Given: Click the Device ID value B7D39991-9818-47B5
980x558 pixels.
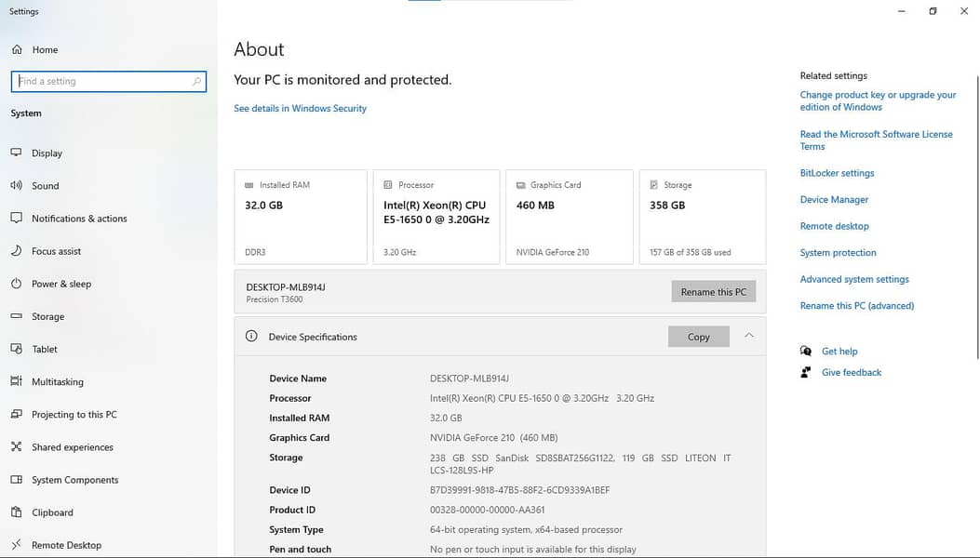Looking at the screenshot, I should [519, 490].
